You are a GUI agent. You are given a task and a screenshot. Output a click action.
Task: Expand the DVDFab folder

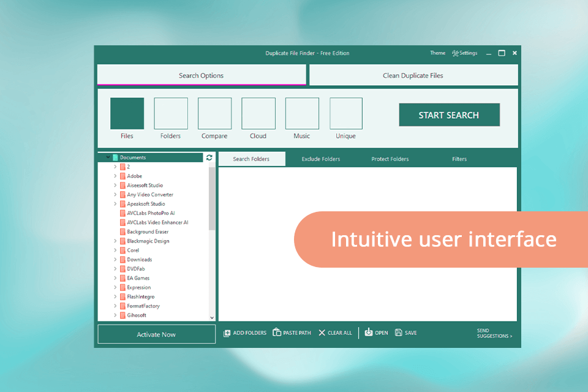tap(115, 269)
